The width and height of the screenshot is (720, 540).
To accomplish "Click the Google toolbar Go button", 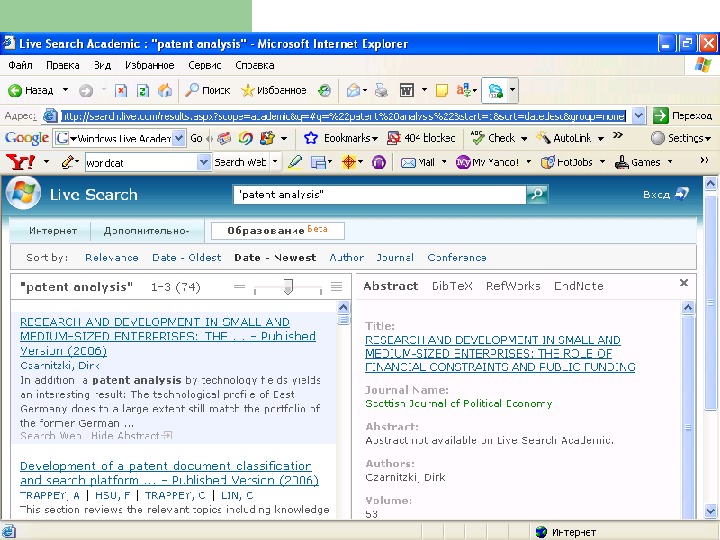I will click(x=197, y=138).
